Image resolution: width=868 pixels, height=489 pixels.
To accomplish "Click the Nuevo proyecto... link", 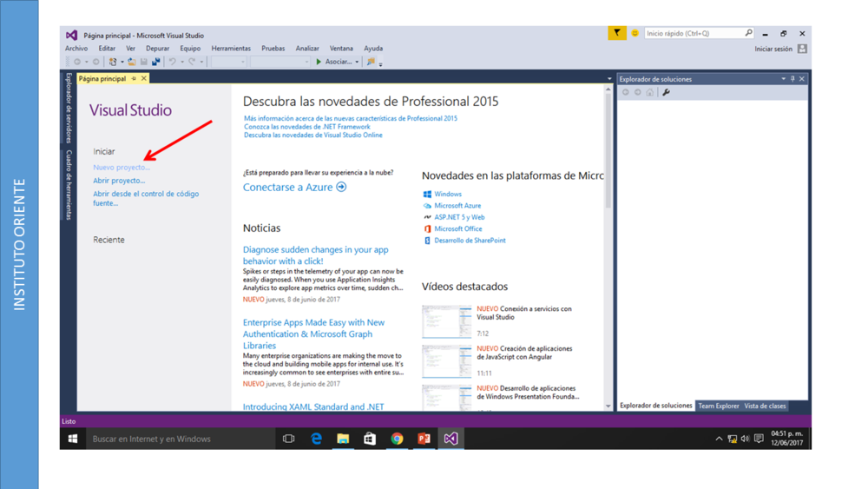I will pyautogui.click(x=121, y=168).
